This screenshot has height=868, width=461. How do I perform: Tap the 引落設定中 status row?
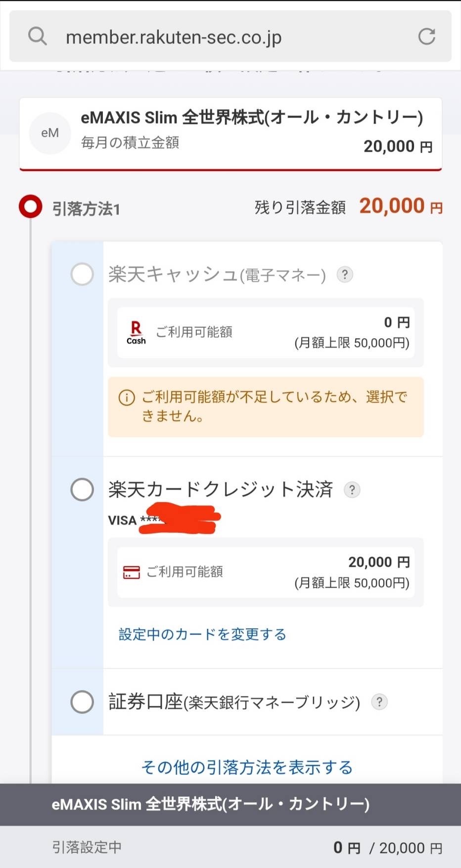230,847
